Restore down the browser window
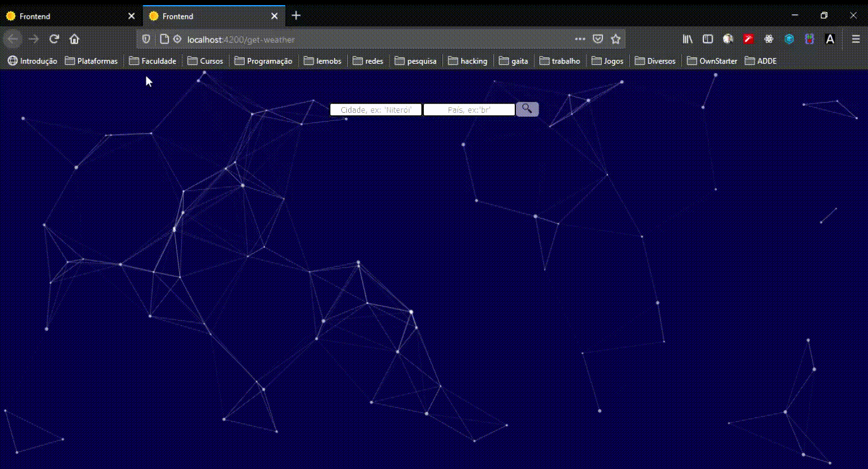 824,15
